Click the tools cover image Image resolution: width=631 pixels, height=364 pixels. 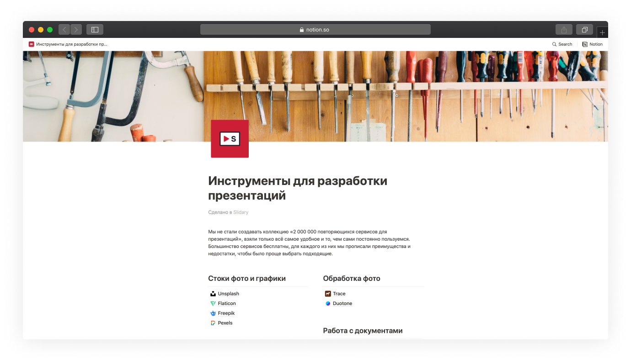pos(315,96)
